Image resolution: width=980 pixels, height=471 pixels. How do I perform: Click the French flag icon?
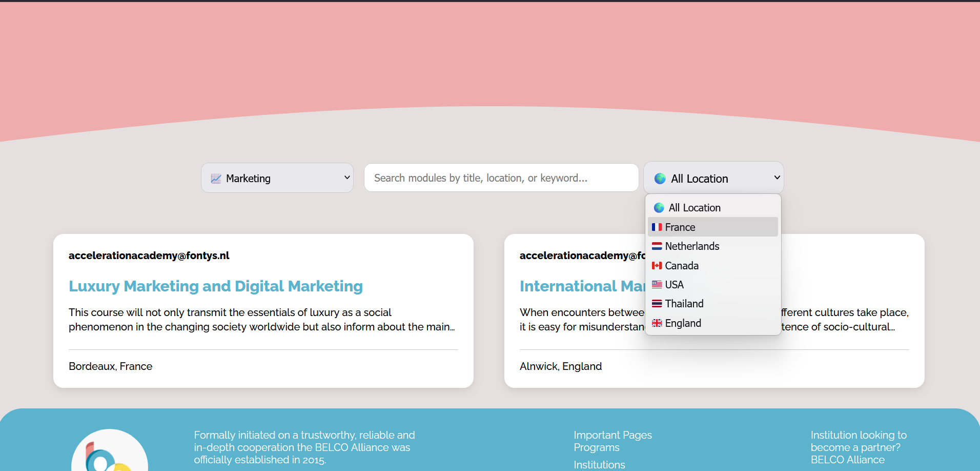pyautogui.click(x=657, y=227)
